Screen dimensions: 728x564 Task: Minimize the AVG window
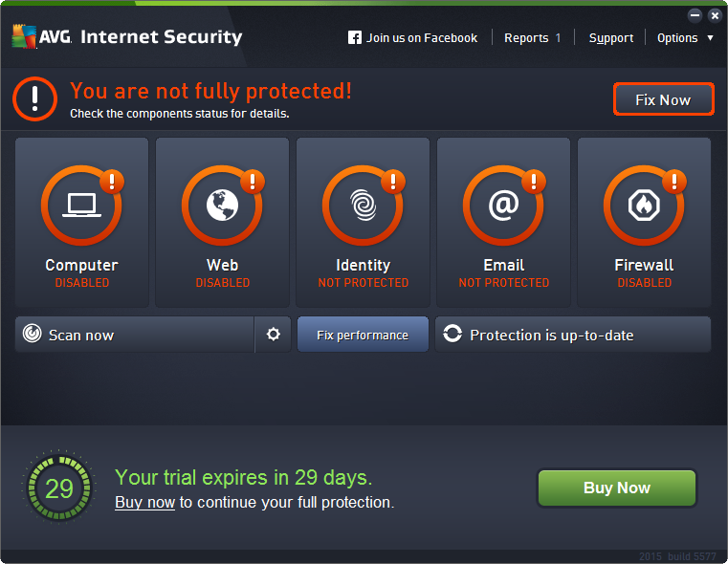tap(695, 15)
